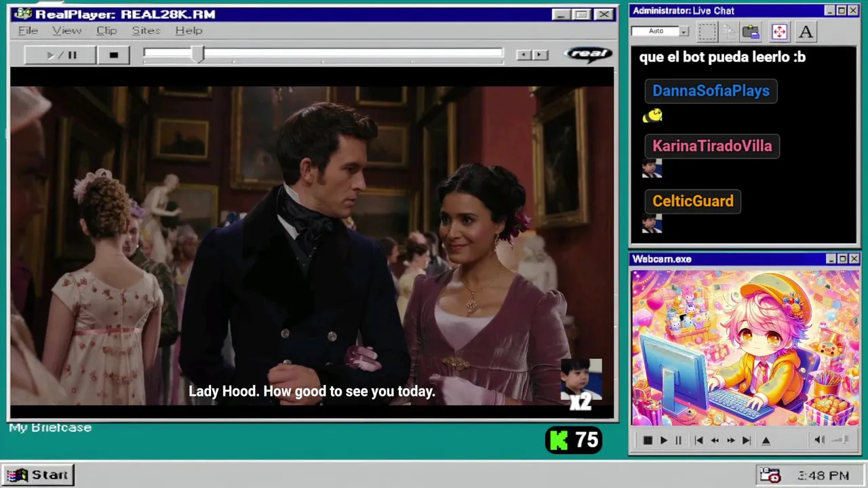Click the subtitle 'Lady Hood. How good to see you today.'
The width and height of the screenshot is (868, 488).
312,391
